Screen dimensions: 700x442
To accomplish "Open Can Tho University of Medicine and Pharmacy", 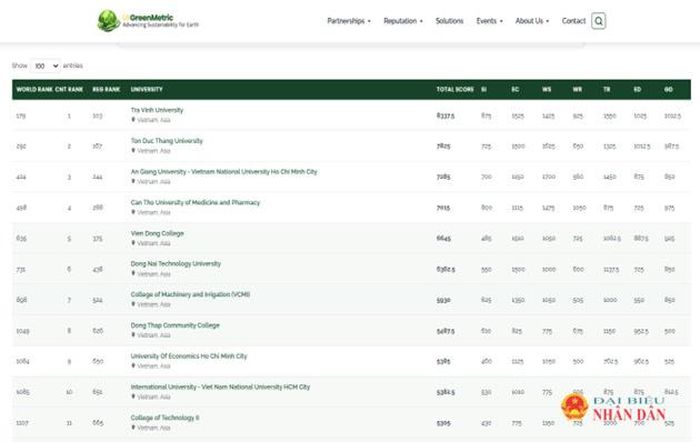I will click(x=195, y=202).
